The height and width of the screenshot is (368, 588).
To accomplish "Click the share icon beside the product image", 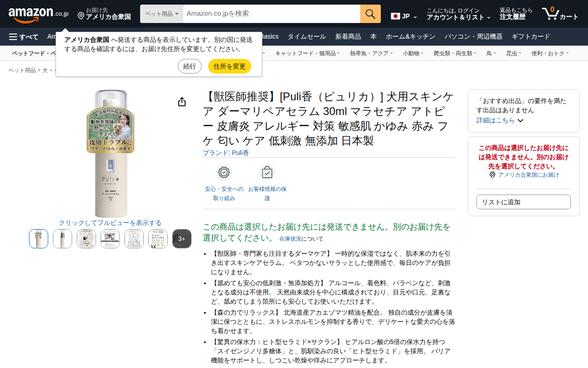I will pyautogui.click(x=182, y=102).
